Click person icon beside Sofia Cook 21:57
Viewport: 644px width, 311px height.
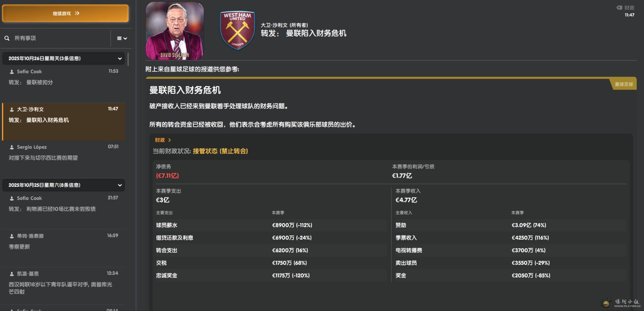pos(12,199)
